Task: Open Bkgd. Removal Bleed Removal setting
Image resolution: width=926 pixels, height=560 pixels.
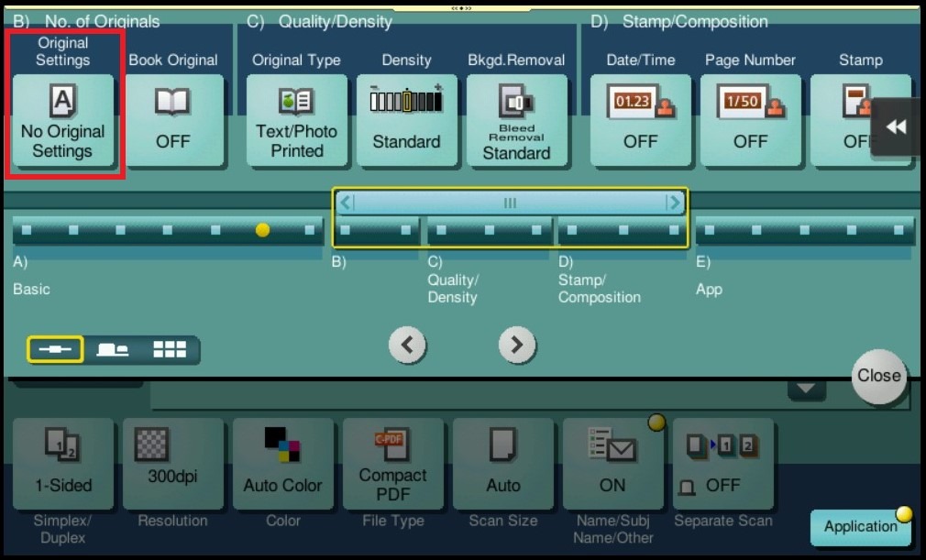Action: pyautogui.click(x=516, y=121)
